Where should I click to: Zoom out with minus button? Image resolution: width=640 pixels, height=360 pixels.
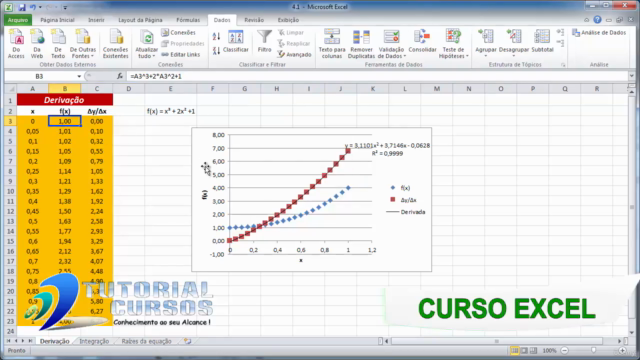565,351
